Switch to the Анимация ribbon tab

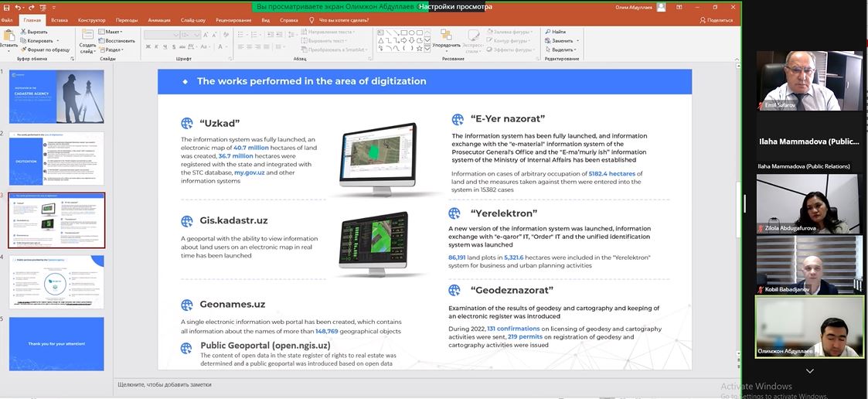[x=159, y=20]
